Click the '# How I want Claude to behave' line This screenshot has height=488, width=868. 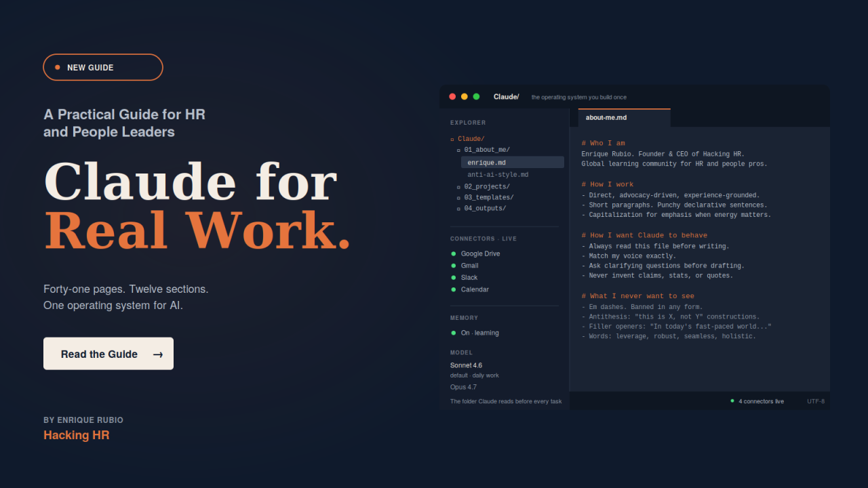(x=644, y=235)
